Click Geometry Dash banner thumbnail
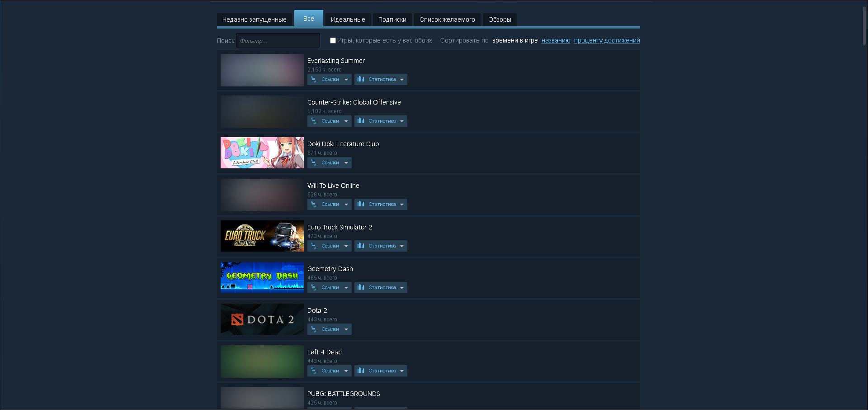The width and height of the screenshot is (868, 410). point(262,278)
